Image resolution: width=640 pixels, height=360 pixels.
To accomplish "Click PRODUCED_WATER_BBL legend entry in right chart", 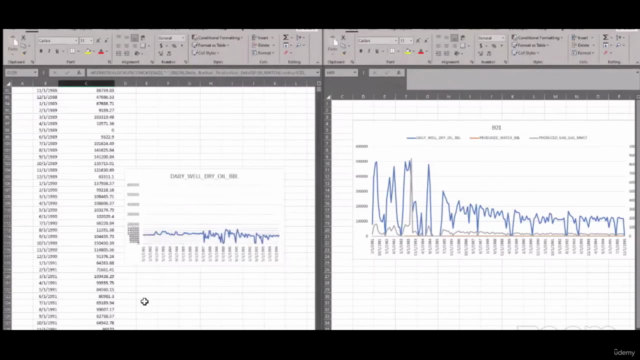I will [x=495, y=138].
